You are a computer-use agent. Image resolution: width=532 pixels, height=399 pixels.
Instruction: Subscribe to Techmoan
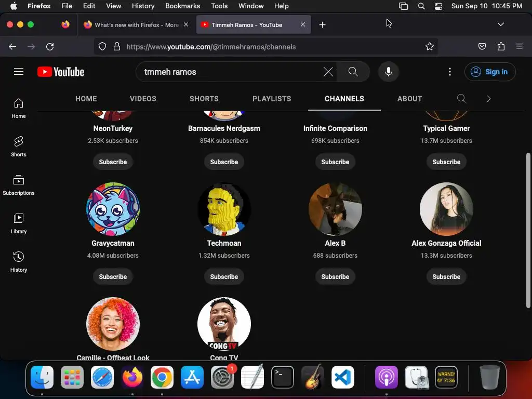pos(224,276)
